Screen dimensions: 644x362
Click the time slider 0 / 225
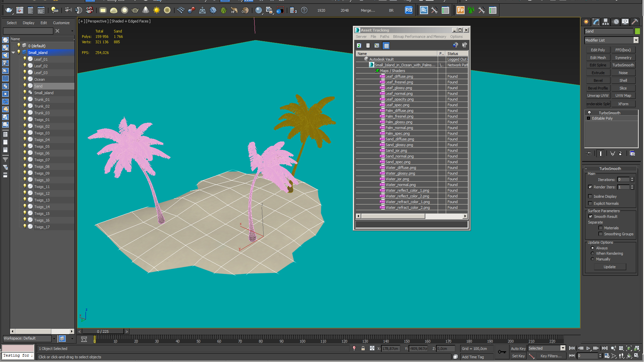103,331
